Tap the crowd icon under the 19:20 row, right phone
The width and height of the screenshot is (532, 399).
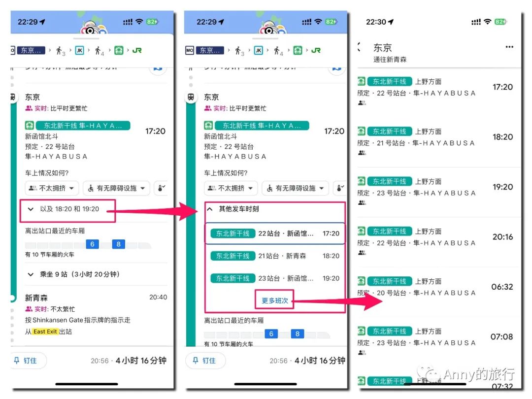coord(362,203)
